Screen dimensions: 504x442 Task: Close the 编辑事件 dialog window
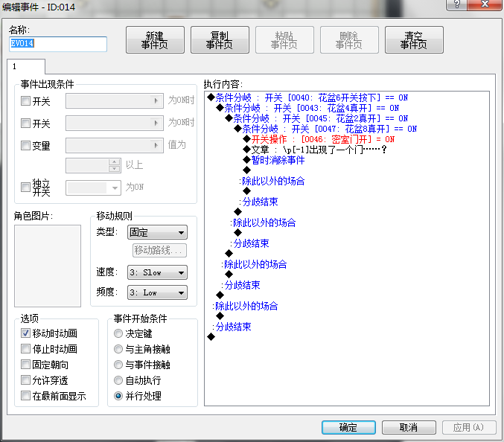485,4
